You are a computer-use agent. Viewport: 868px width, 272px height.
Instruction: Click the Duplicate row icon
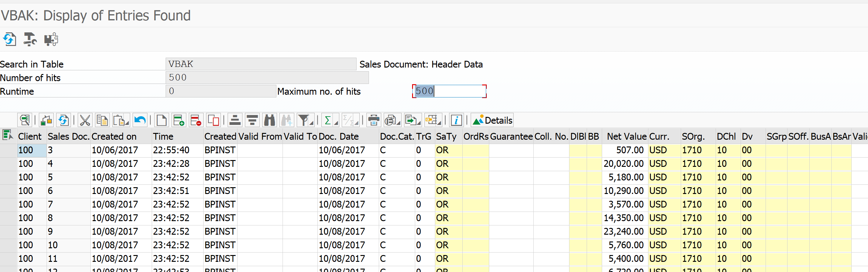pyautogui.click(x=213, y=120)
